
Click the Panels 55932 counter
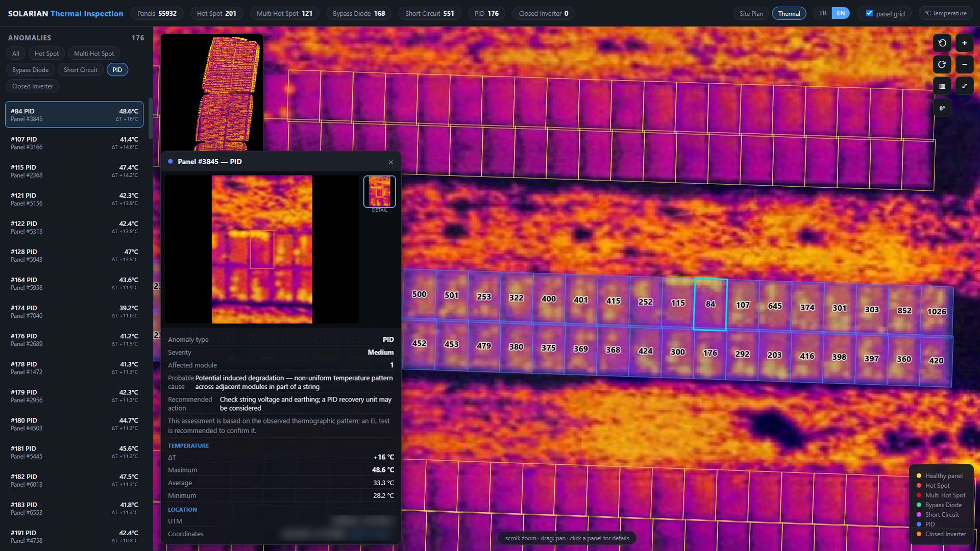click(x=157, y=13)
